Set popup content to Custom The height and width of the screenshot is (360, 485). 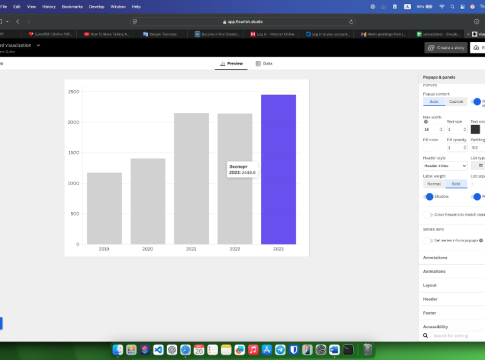[456, 101]
